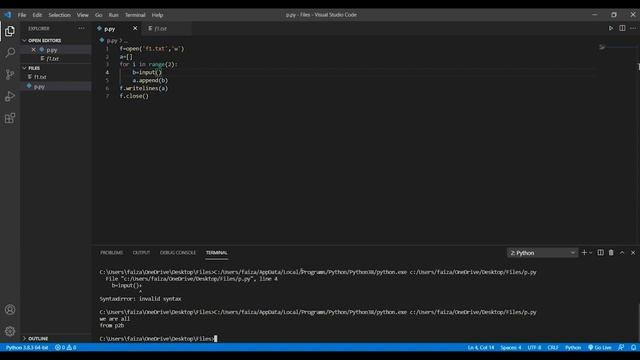Switch to the Debug Console tab
The height and width of the screenshot is (360, 640).
pyautogui.click(x=178, y=253)
